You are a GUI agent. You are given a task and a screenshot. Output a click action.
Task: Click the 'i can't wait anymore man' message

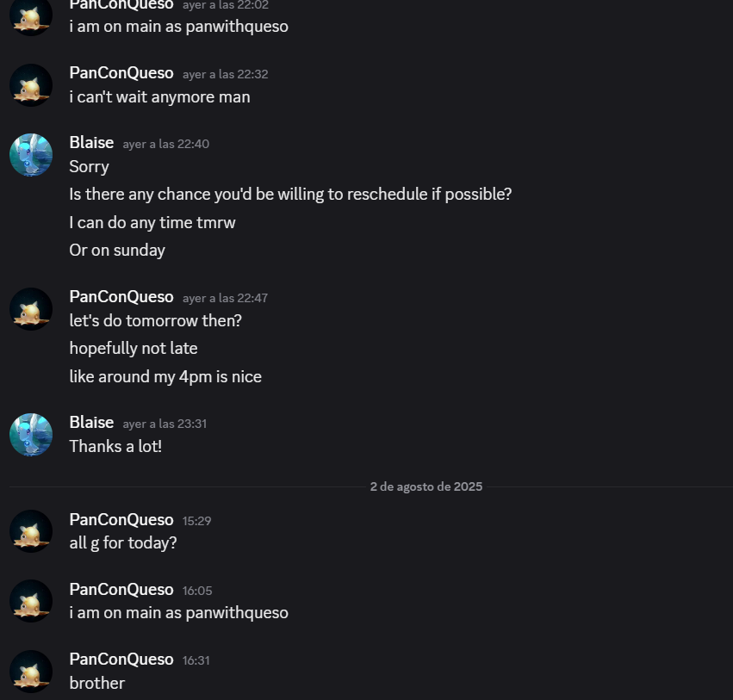coord(160,97)
